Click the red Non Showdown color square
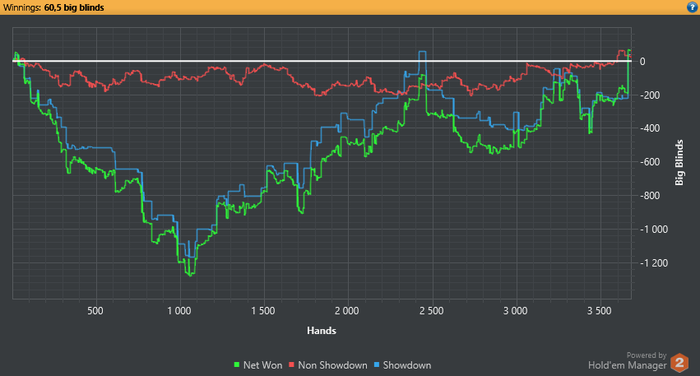This screenshot has height=376, width=700. click(292, 365)
